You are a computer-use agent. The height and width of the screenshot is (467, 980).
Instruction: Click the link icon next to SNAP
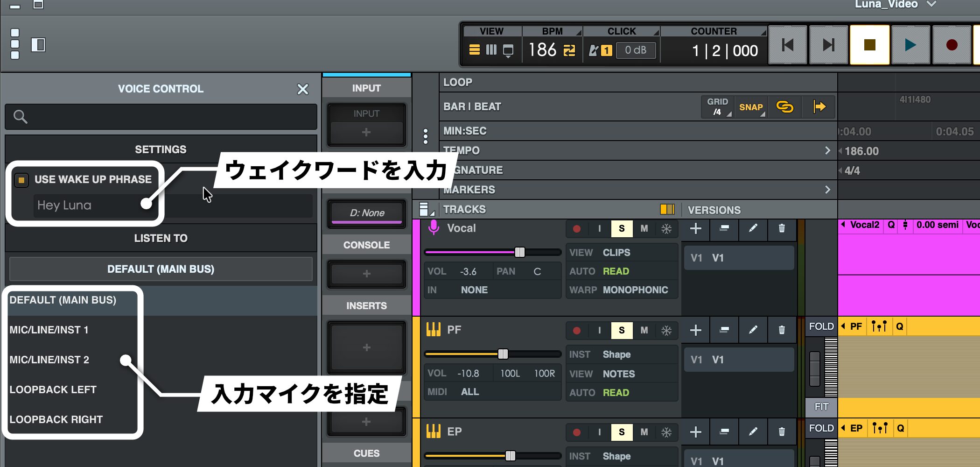click(x=784, y=107)
